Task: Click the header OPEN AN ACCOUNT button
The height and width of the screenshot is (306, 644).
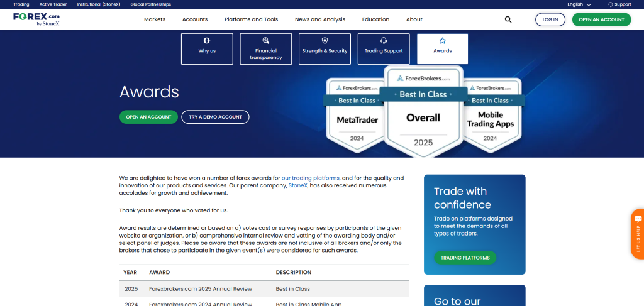Action: click(x=601, y=19)
